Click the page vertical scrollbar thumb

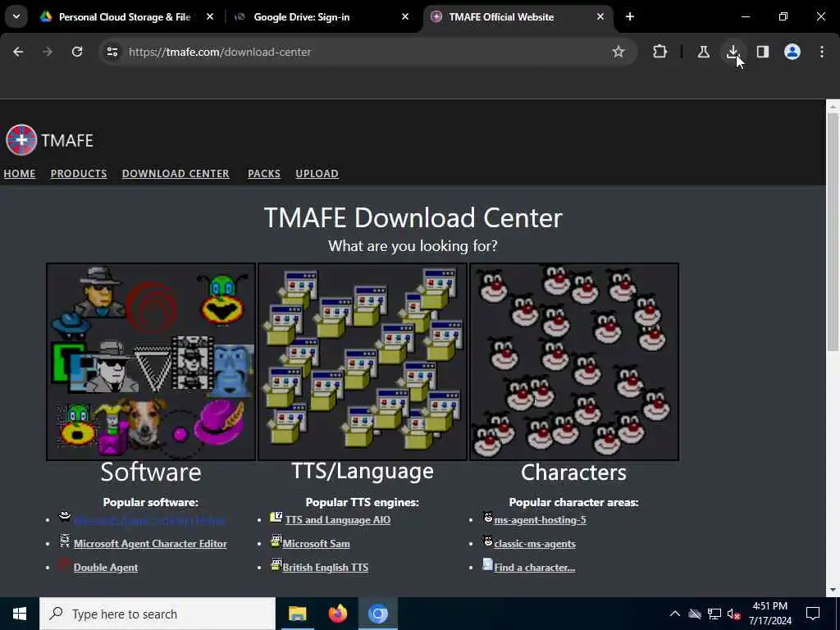click(x=833, y=231)
